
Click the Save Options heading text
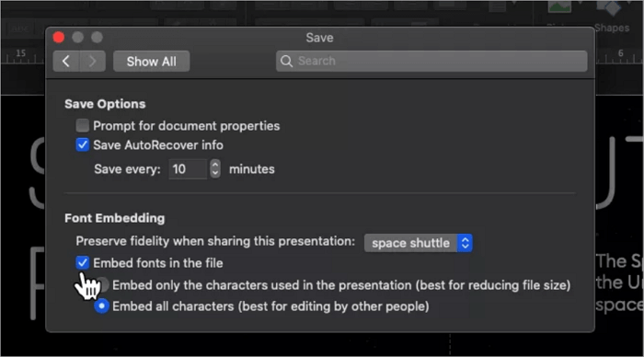(105, 104)
